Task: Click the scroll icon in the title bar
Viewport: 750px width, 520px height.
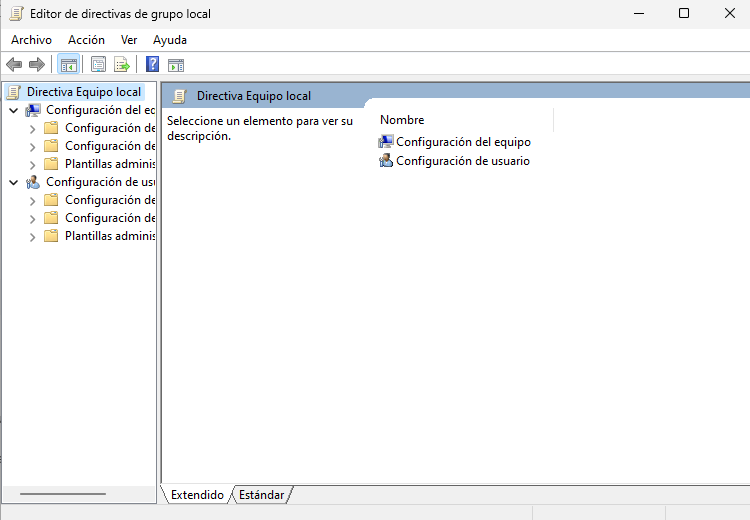Action: point(16,13)
